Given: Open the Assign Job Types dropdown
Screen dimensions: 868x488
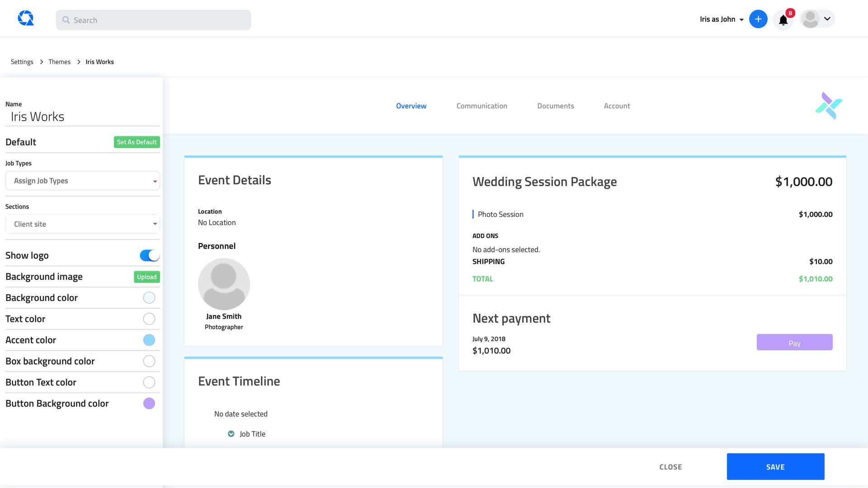Looking at the screenshot, I should tap(83, 181).
